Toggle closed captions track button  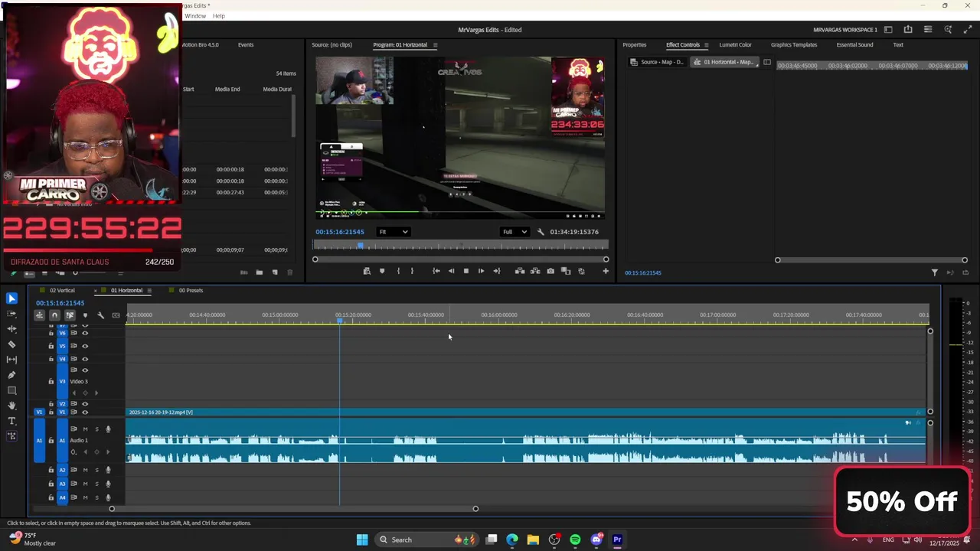[116, 315]
